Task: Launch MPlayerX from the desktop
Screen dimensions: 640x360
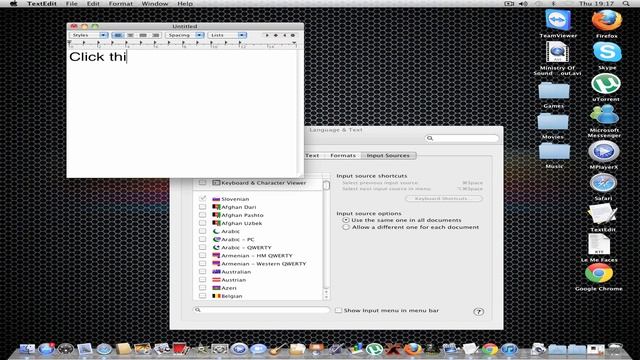Action: [604, 151]
